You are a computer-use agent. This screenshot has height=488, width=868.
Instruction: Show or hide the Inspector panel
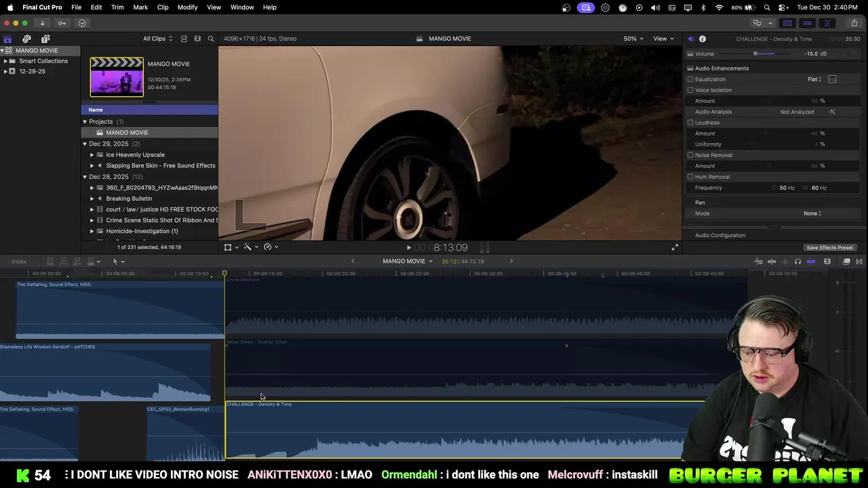pyautogui.click(x=827, y=23)
